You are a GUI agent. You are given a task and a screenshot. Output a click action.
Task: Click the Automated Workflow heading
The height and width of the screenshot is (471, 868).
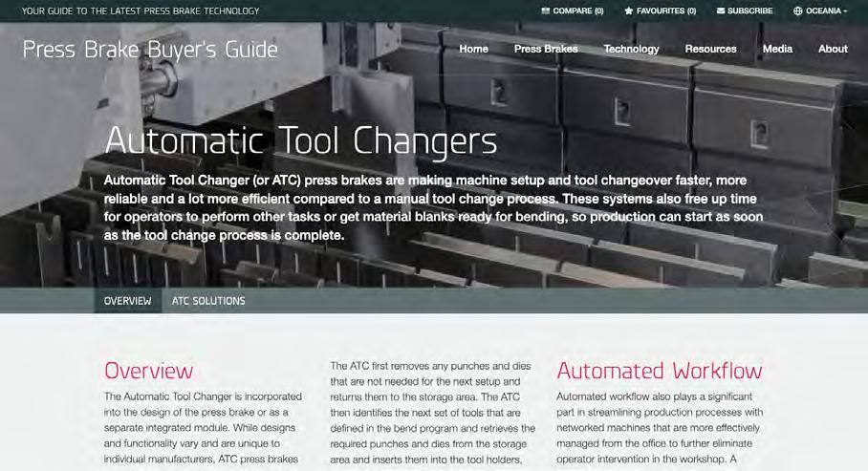click(660, 371)
